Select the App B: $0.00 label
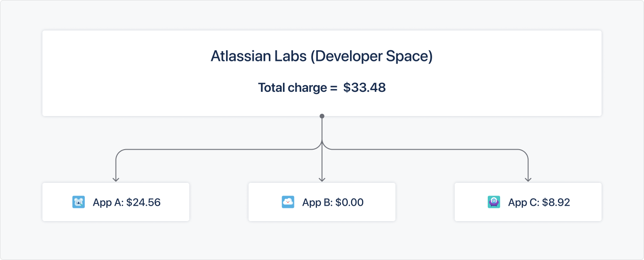 [x=333, y=203]
